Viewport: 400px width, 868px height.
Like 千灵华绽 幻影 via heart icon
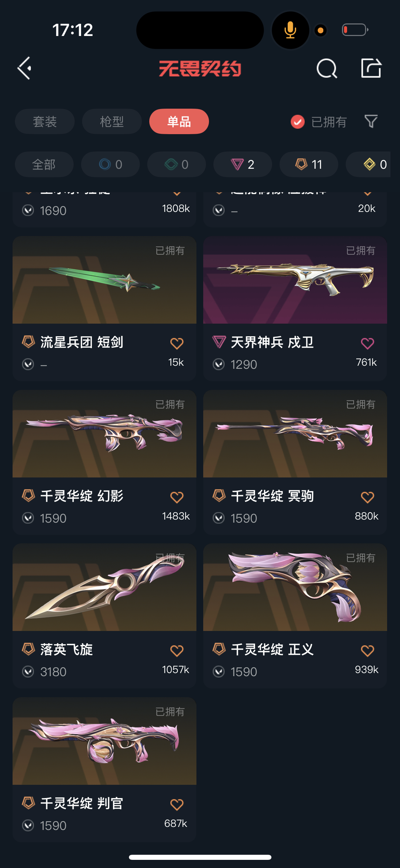click(x=177, y=497)
